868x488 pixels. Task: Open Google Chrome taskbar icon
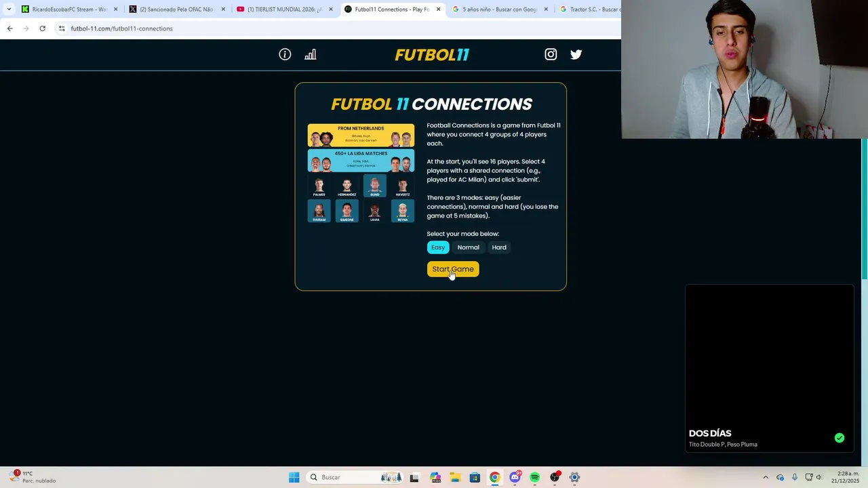tap(494, 477)
